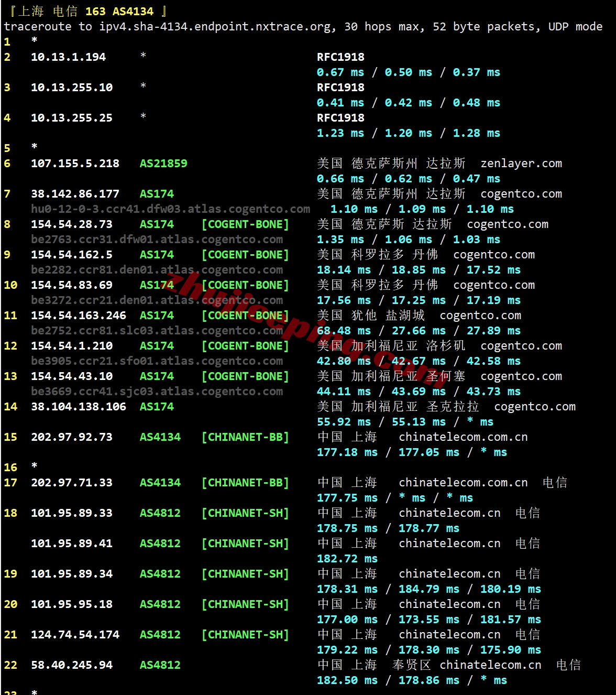Click IP 38.104.138.106 on hop 14
Viewport: 616px width, 695px height.
tap(79, 407)
